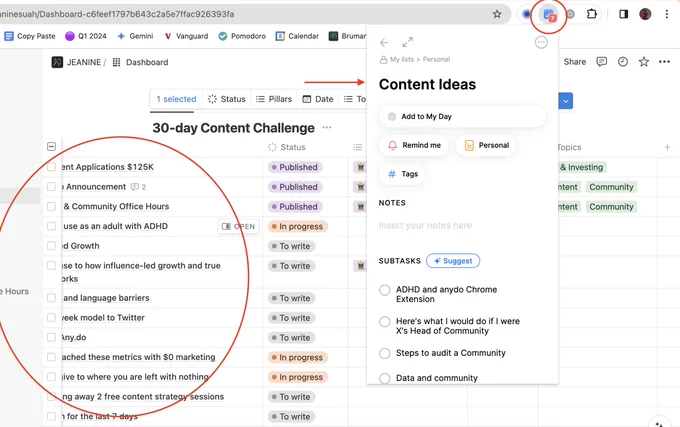680x427 pixels.
Task: Click the notes input field
Action: (462, 225)
